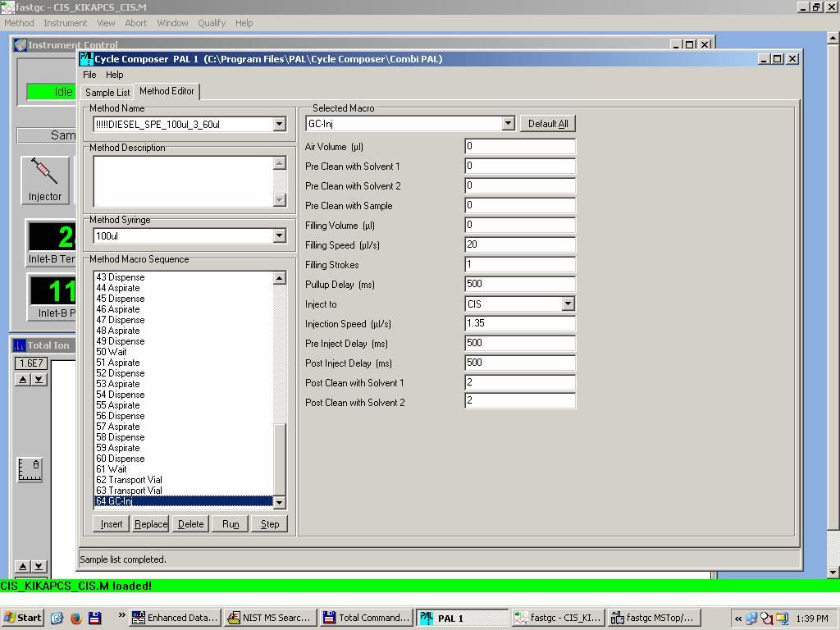Click the floppy disk quick launch icon
Screen dimensions: 840x630
click(x=95, y=618)
